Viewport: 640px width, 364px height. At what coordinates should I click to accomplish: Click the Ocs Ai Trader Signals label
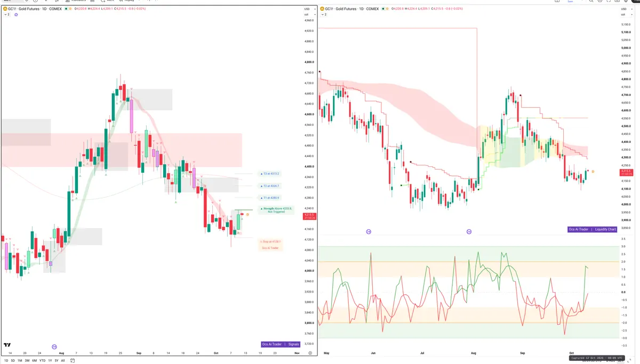[x=281, y=344]
